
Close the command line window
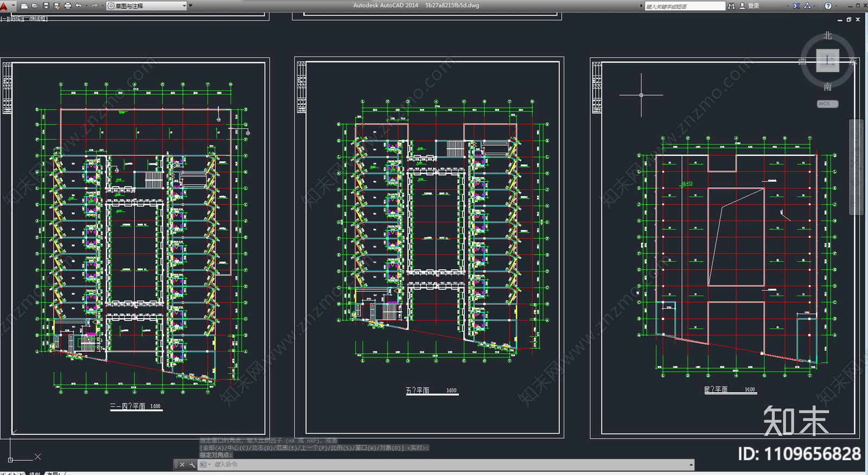tap(182, 465)
